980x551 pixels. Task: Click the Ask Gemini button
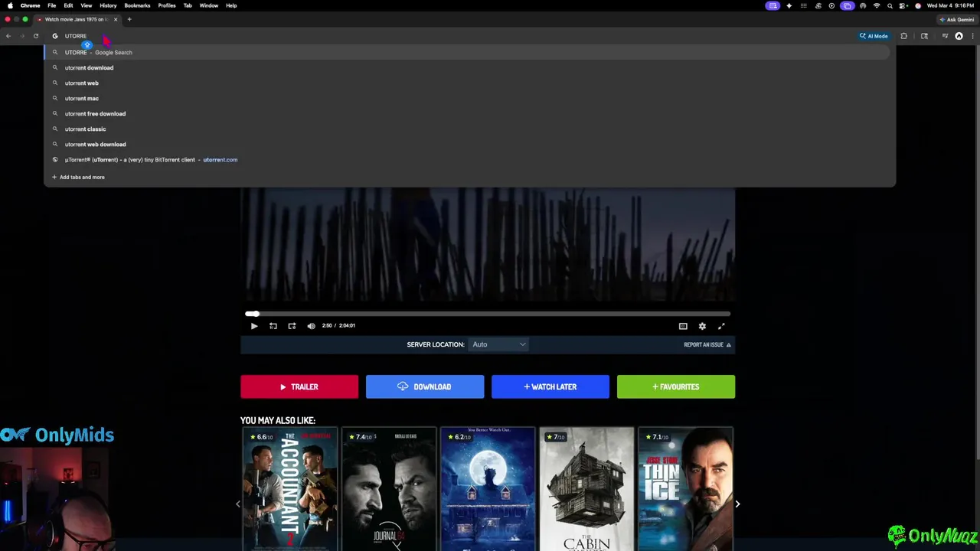click(957, 19)
